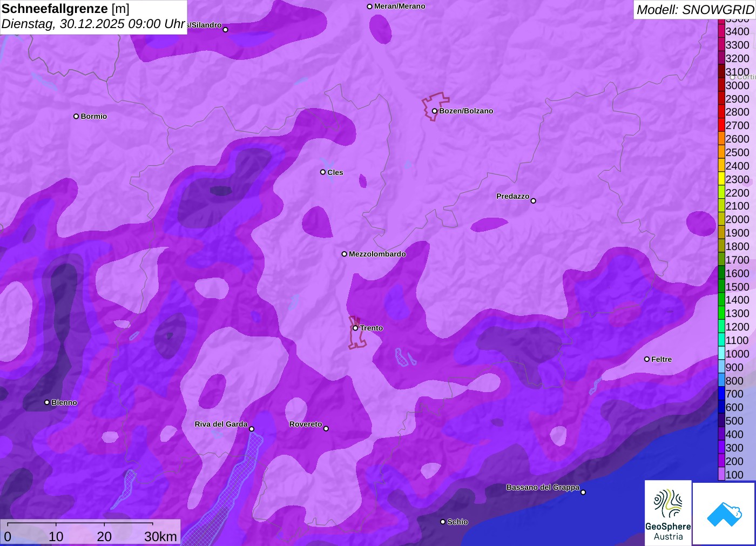
Task: Select the Bassano del Grappa marker
Action: pyautogui.click(x=583, y=492)
